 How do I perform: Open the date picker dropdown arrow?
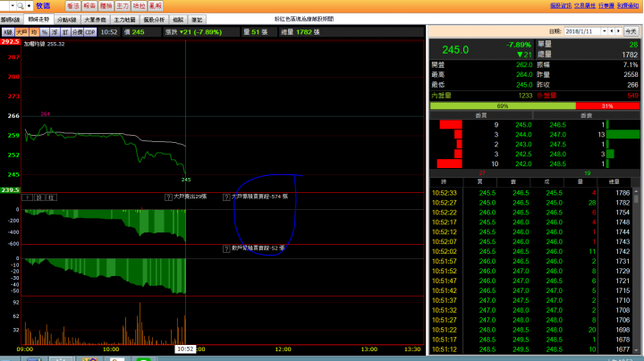point(604,31)
